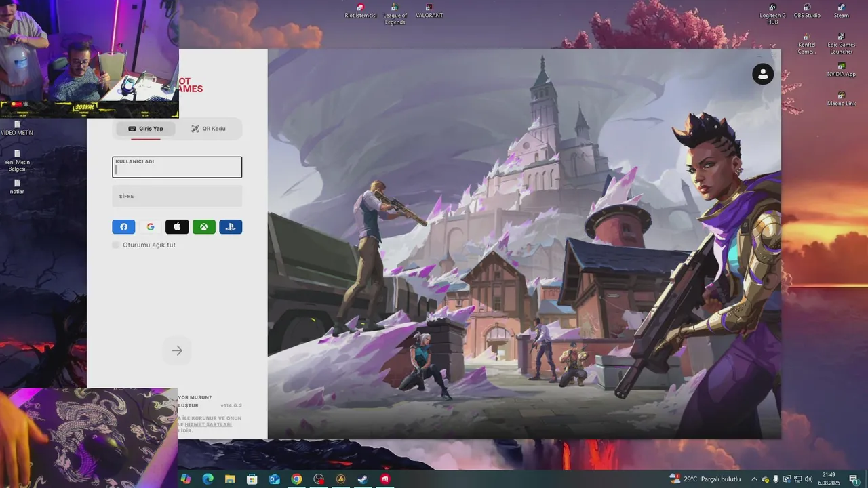Open the 29°C Parçalı bulutlu weather widget
The height and width of the screenshot is (488, 868).
coord(705,479)
